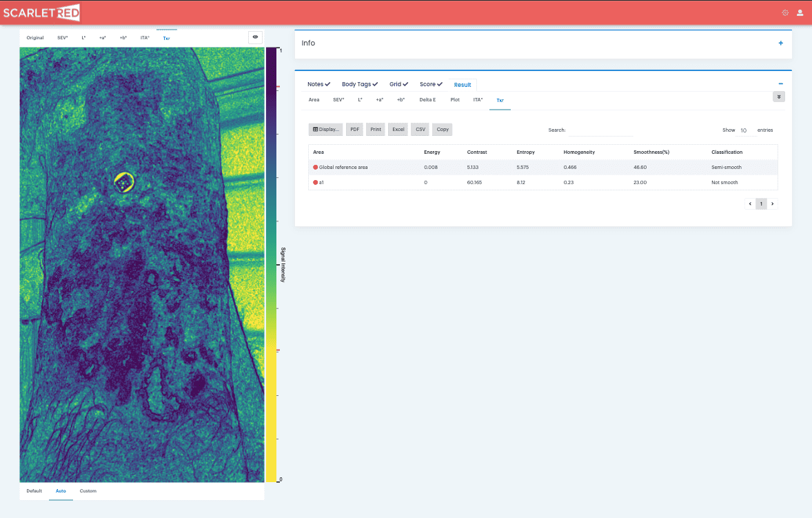812x518 pixels.
Task: Sort by the Area column header
Action: tap(318, 152)
